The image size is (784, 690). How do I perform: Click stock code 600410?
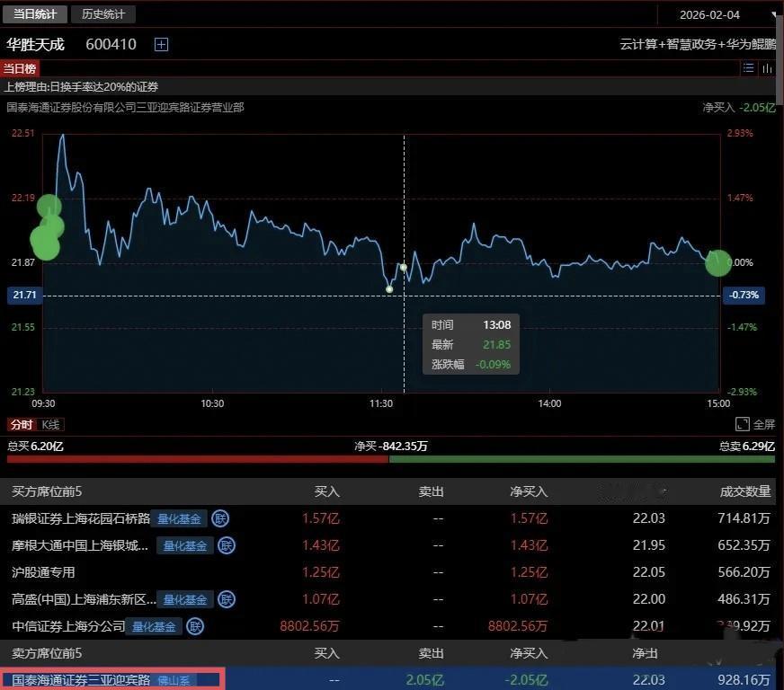[x=111, y=44]
